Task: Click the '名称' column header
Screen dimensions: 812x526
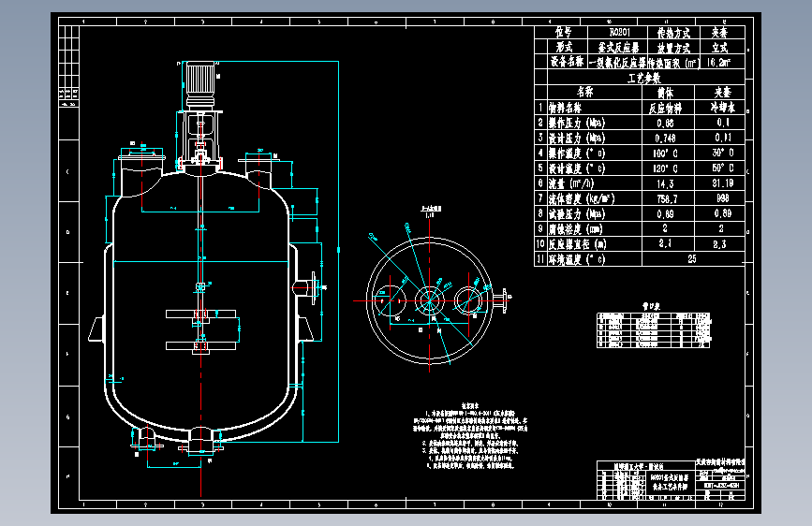Action: [584, 92]
